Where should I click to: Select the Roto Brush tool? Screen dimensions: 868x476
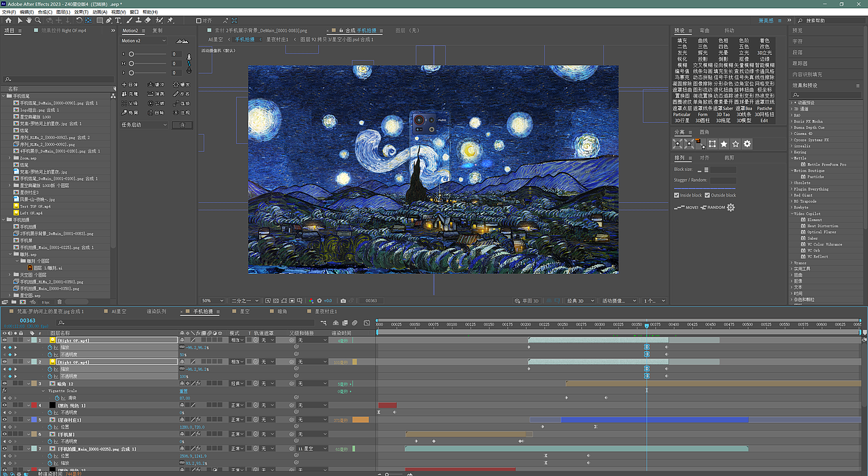click(159, 20)
